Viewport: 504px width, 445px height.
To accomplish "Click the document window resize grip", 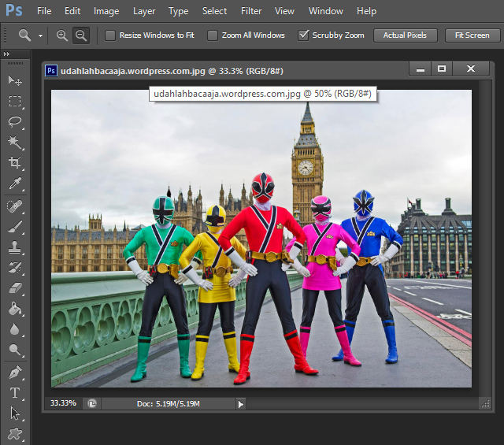I will click(x=485, y=404).
